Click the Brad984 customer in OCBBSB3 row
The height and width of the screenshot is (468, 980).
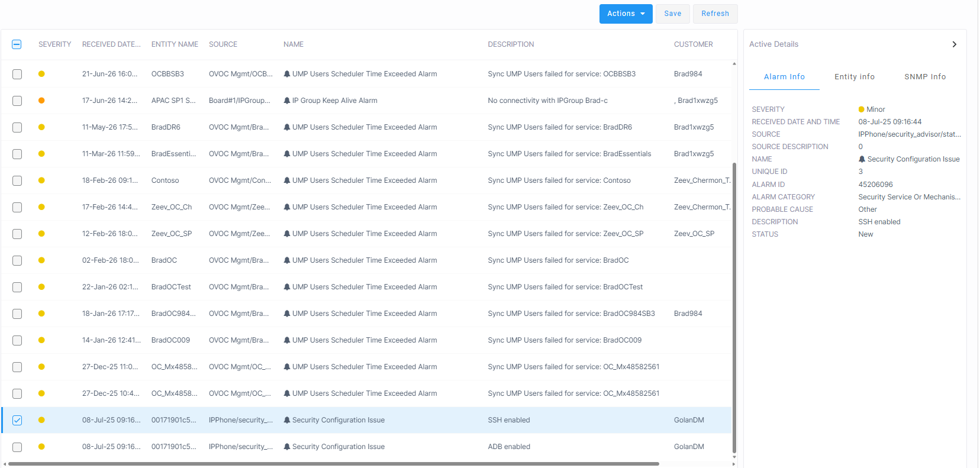[688, 74]
